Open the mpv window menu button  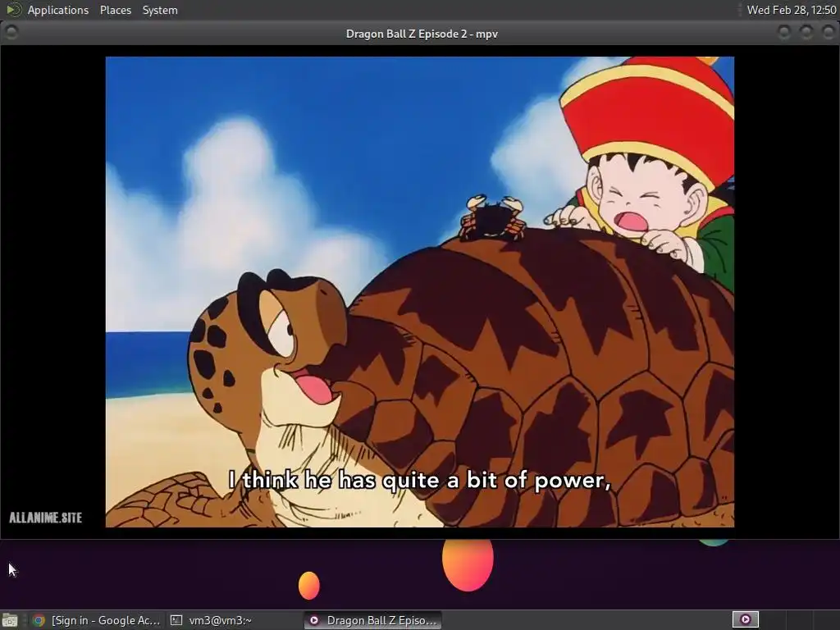click(11, 33)
